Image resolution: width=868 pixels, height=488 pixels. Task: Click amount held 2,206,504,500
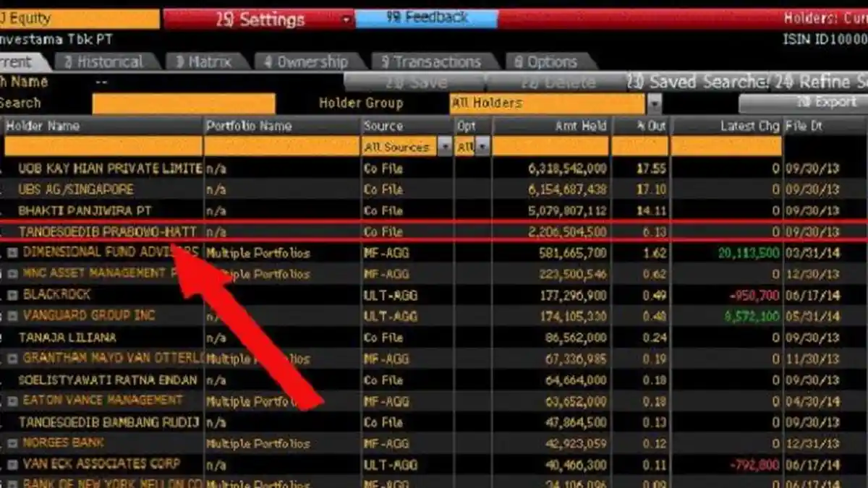[x=568, y=232]
